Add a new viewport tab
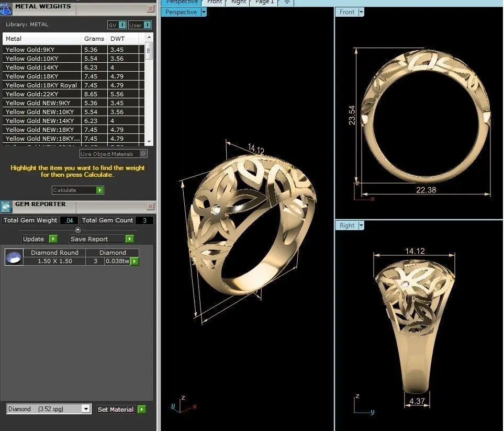Screen dimensions: 504x431 (x=287, y=2)
